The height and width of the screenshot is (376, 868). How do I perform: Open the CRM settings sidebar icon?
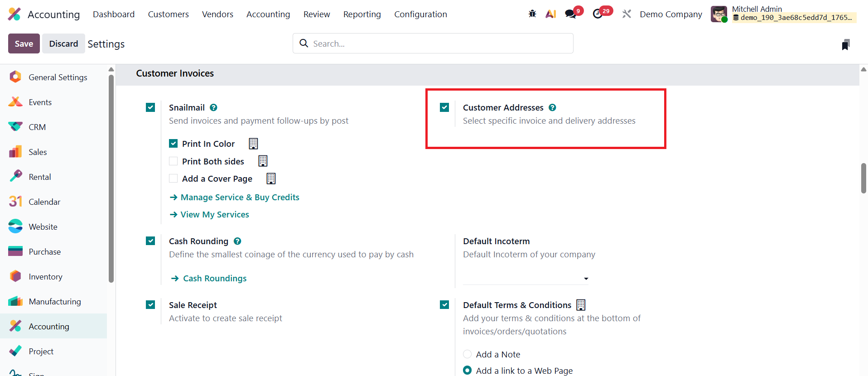pos(15,127)
